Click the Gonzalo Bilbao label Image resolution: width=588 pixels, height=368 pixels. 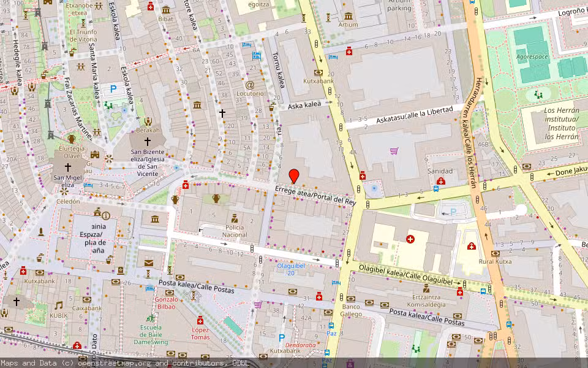click(x=166, y=302)
